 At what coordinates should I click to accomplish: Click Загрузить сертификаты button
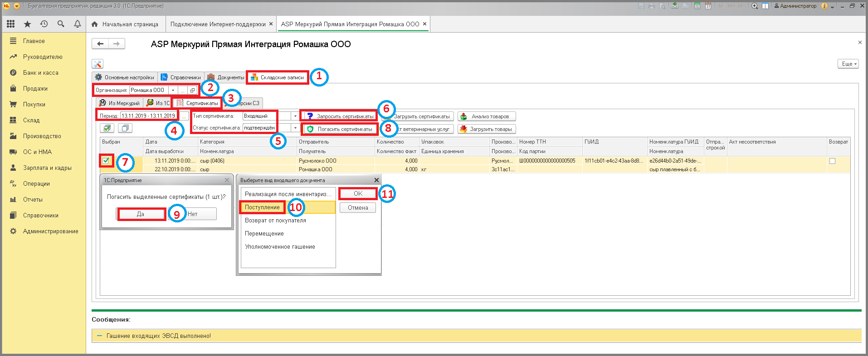pos(422,116)
